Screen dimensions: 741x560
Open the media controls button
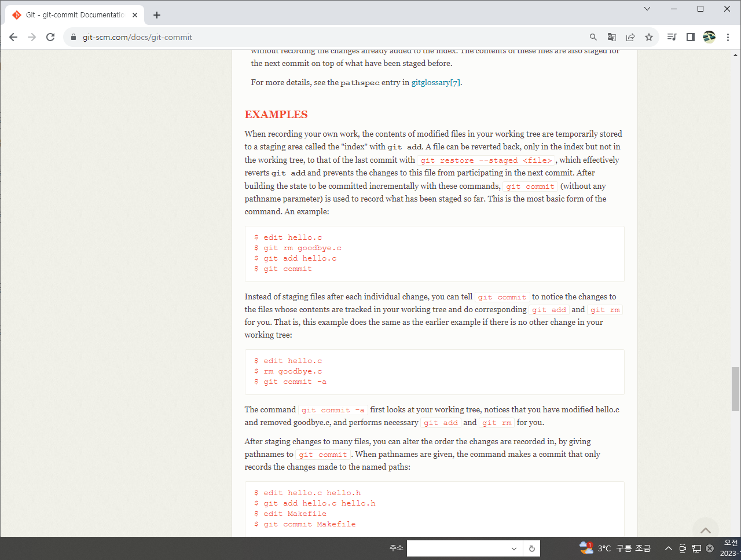click(672, 37)
